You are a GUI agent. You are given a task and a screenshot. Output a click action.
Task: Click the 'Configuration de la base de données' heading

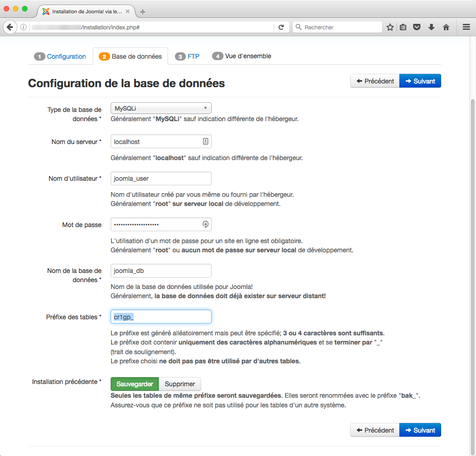pyautogui.click(x=126, y=83)
